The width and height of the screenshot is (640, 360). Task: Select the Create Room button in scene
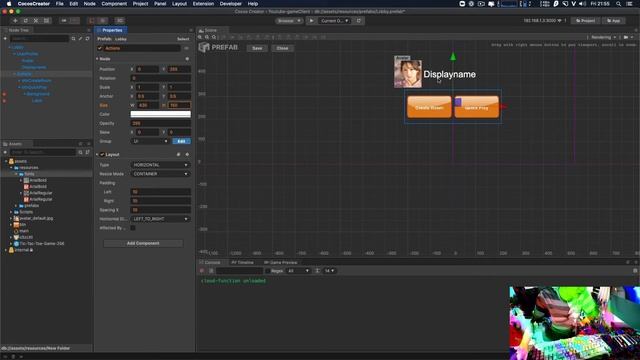(429, 107)
